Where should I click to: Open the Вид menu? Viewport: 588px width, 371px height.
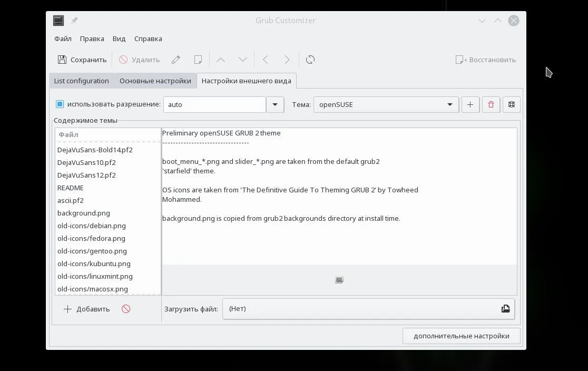click(119, 38)
